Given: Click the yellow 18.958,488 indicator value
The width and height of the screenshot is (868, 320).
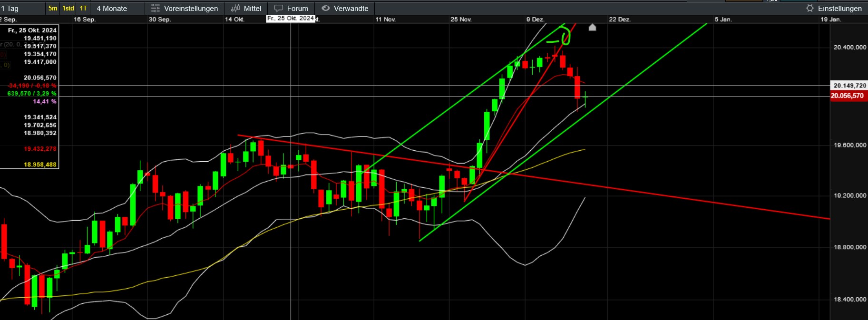Looking at the screenshot, I should coord(40,165).
